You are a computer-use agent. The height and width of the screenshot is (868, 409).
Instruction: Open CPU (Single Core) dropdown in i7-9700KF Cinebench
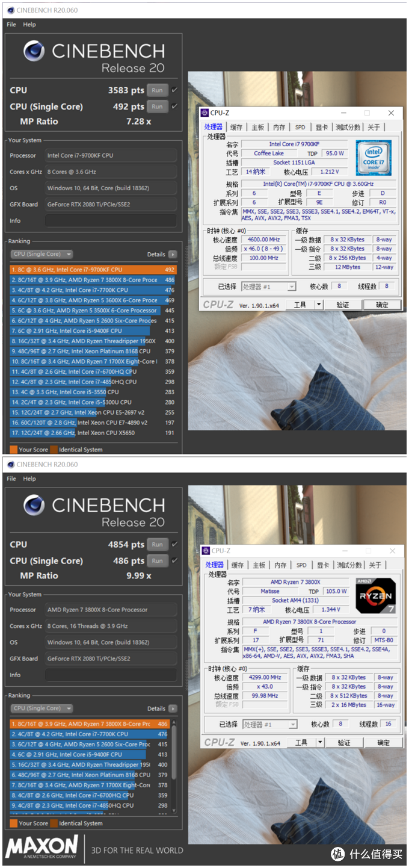click(x=42, y=254)
